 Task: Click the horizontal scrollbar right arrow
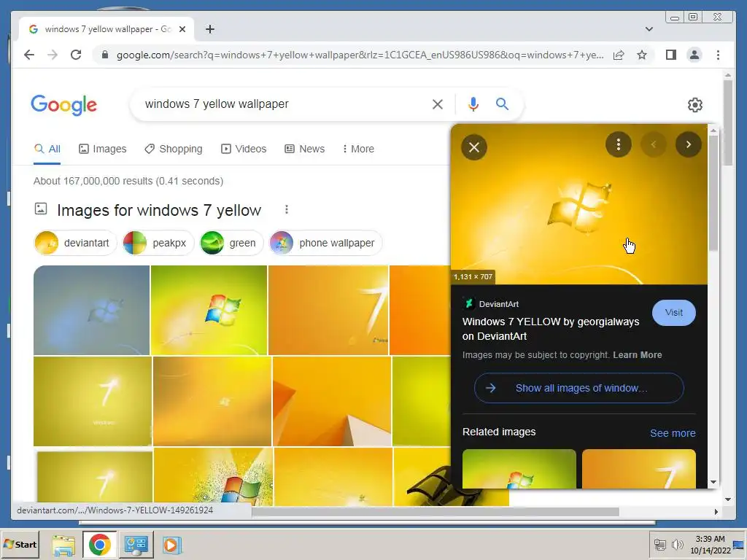point(716,512)
